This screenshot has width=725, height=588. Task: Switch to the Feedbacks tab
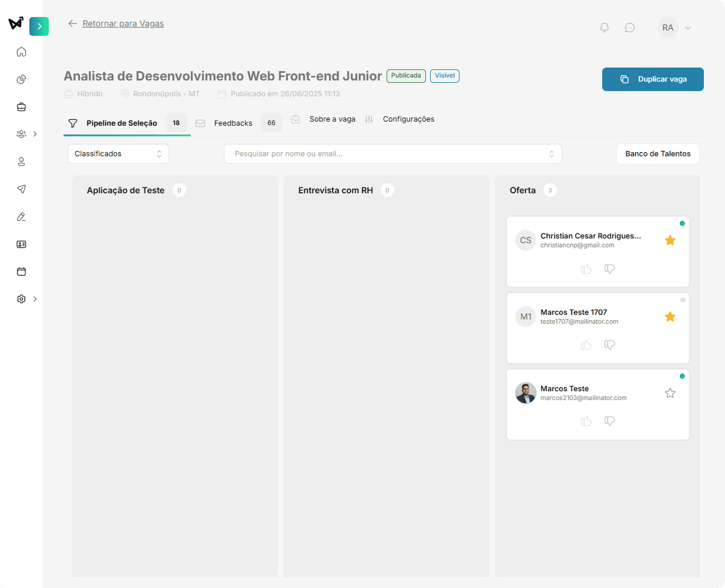(x=233, y=123)
